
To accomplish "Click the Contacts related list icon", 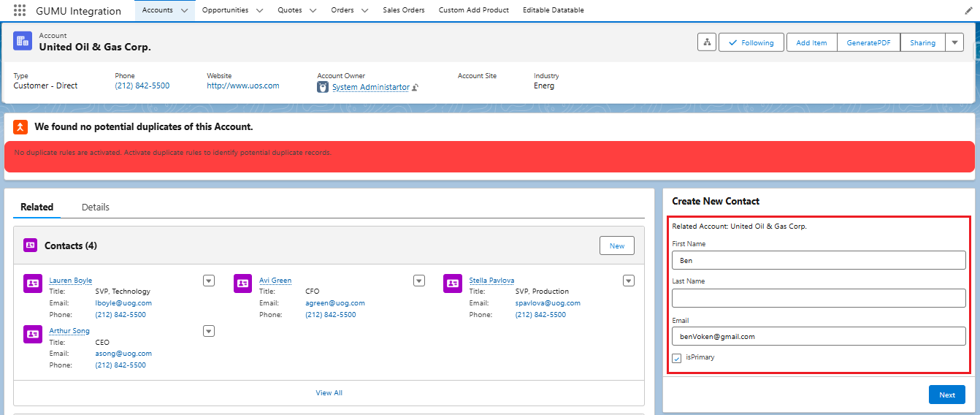I will pyautogui.click(x=30, y=245).
